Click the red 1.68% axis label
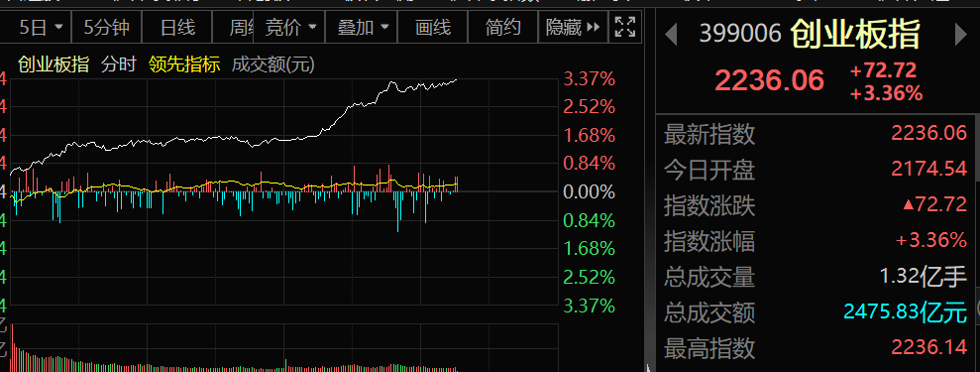Viewport: 980px width, 372px height. [x=590, y=135]
